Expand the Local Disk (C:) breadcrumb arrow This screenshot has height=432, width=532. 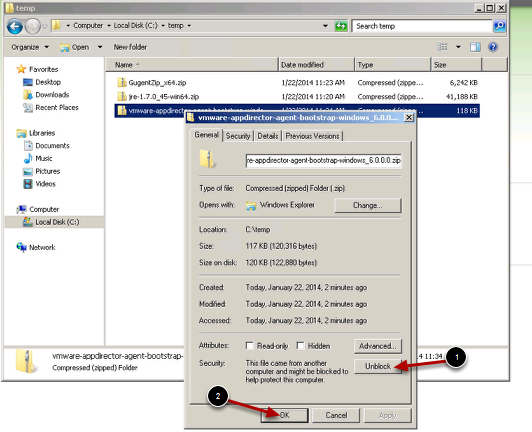pos(163,26)
